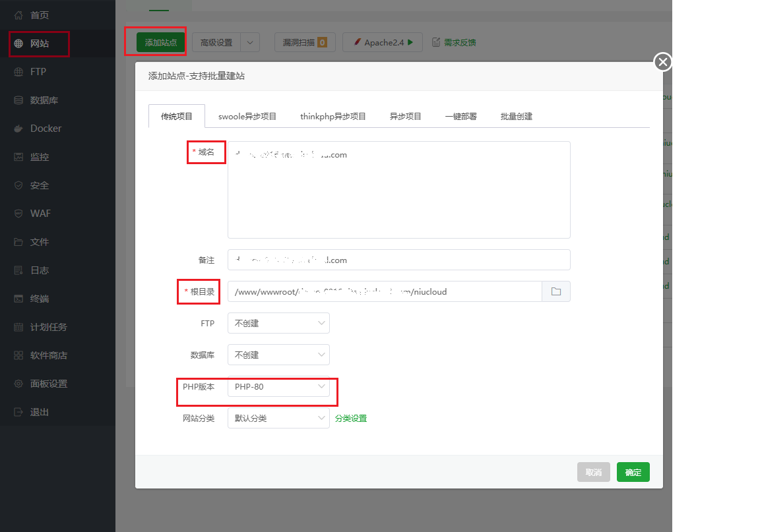This screenshot has height=532, width=760.
Task: Close the 添加站点 dialog with X
Action: [662, 62]
